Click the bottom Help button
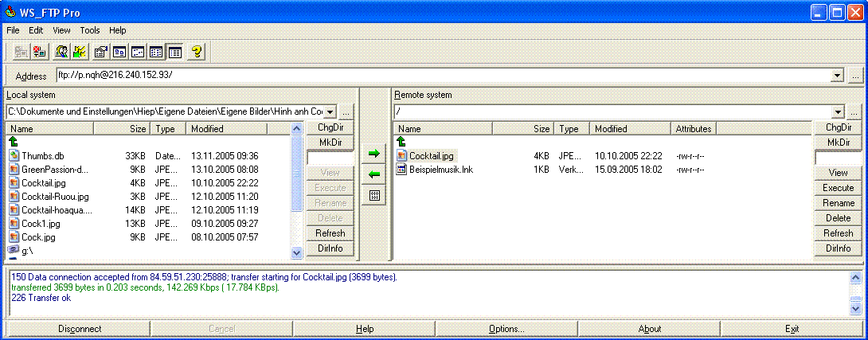Image resolution: width=868 pixels, height=340 pixels. pos(364,329)
